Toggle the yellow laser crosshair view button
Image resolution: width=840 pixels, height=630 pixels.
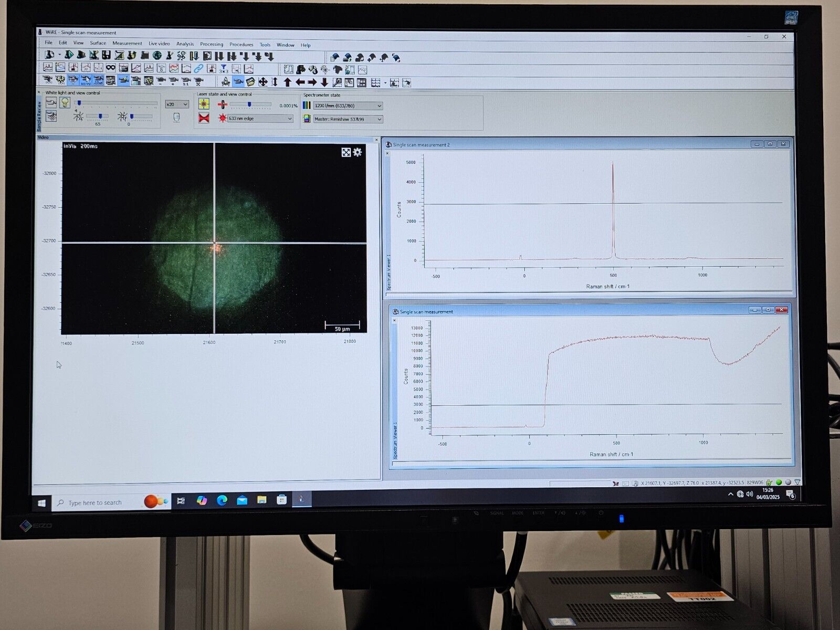coord(204,104)
